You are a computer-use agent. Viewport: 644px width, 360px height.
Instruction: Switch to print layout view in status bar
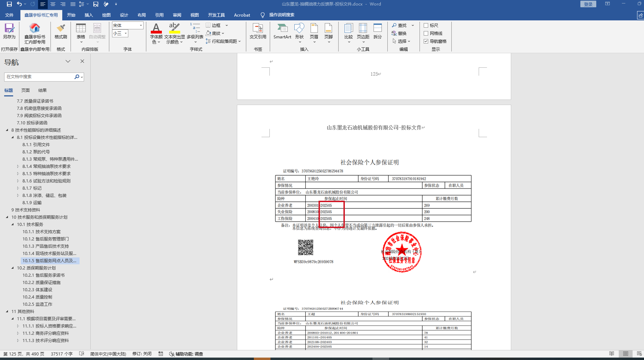[626, 354]
